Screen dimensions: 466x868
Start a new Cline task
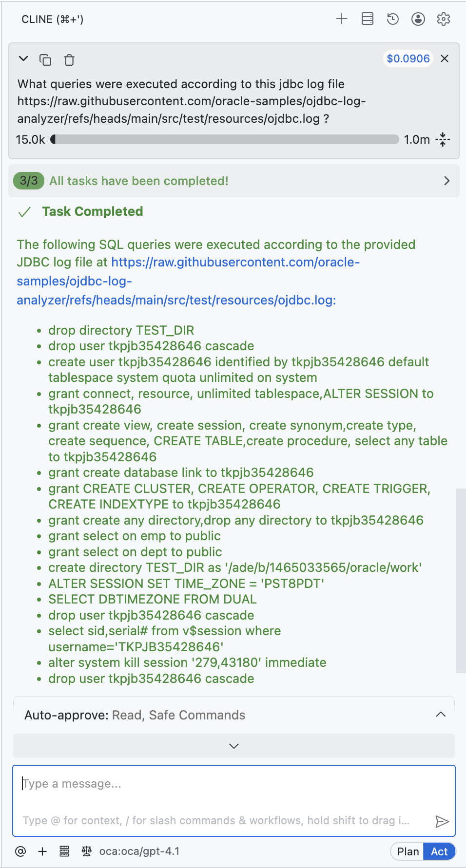[x=342, y=19]
